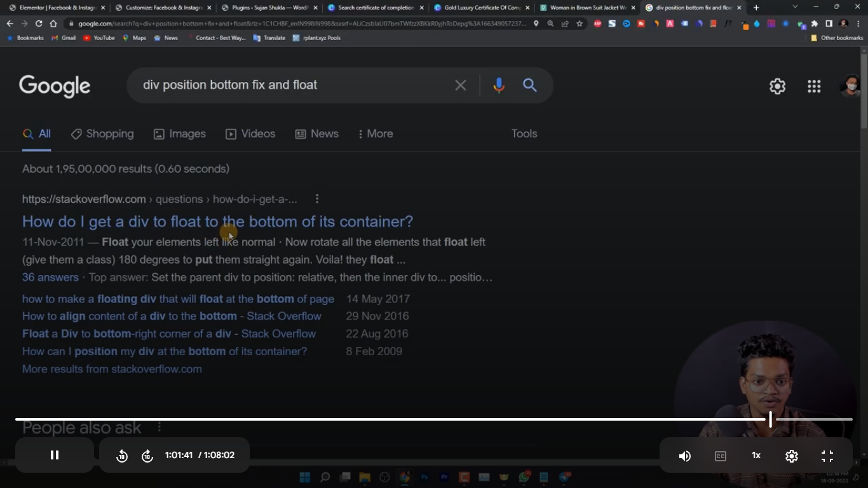Open Google quick settings gear
868x488 pixels.
[x=777, y=86]
